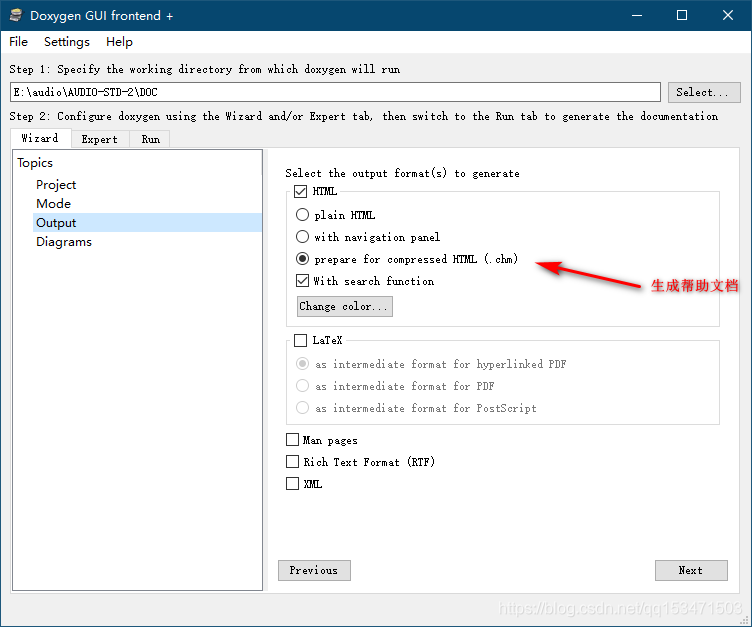Enable the XML output checkbox
The width and height of the screenshot is (752, 627).
click(x=293, y=484)
